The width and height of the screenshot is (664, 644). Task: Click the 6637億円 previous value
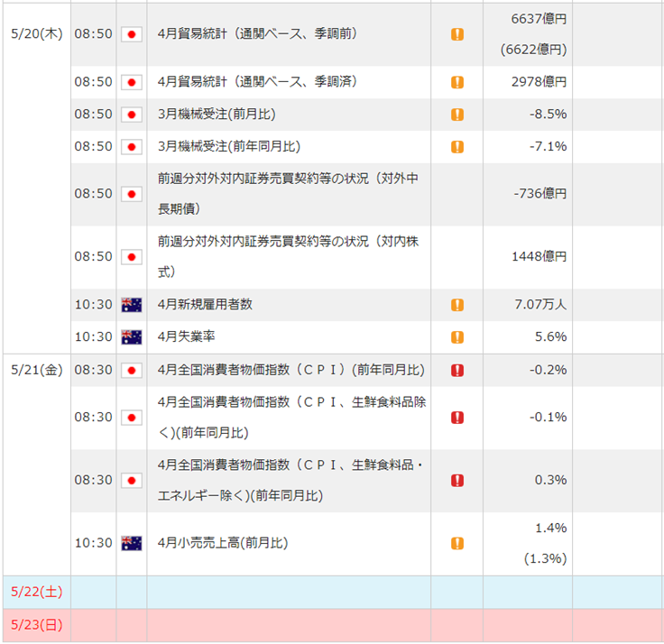click(539, 19)
